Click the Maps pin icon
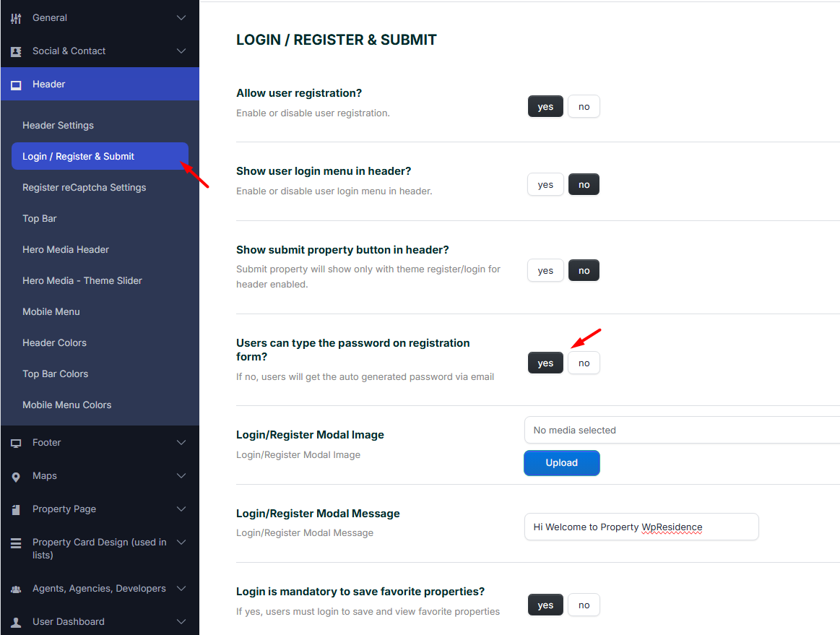The height and width of the screenshot is (635, 840). (x=16, y=476)
